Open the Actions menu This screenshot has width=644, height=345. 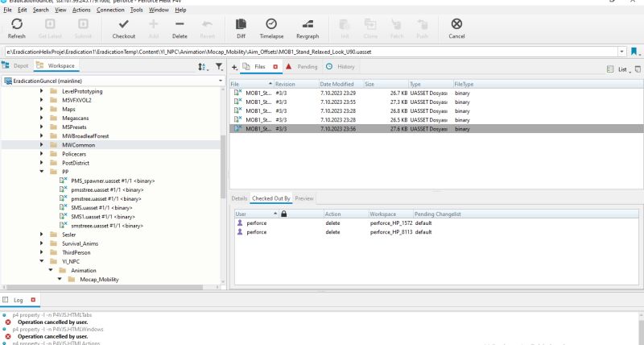coord(81,10)
